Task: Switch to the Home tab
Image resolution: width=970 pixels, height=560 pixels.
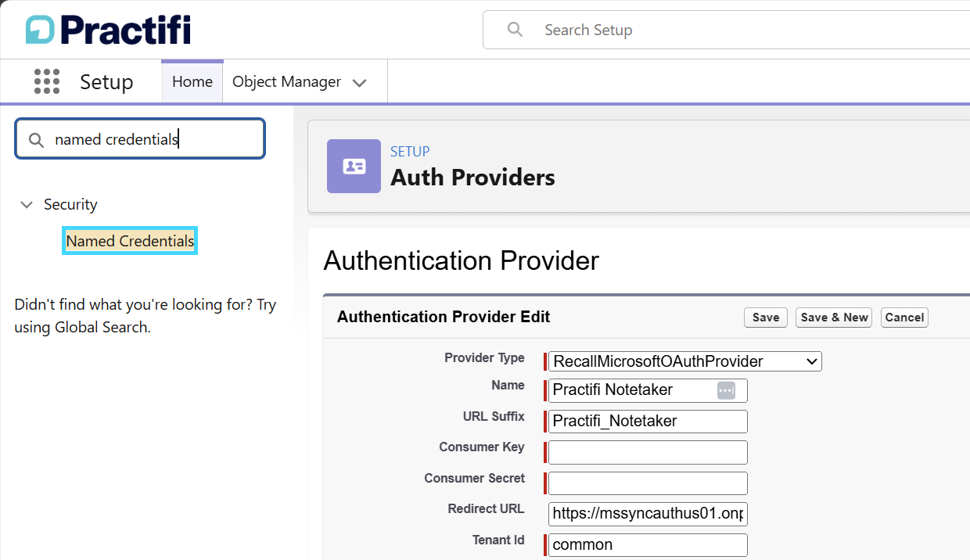Action: 192,81
